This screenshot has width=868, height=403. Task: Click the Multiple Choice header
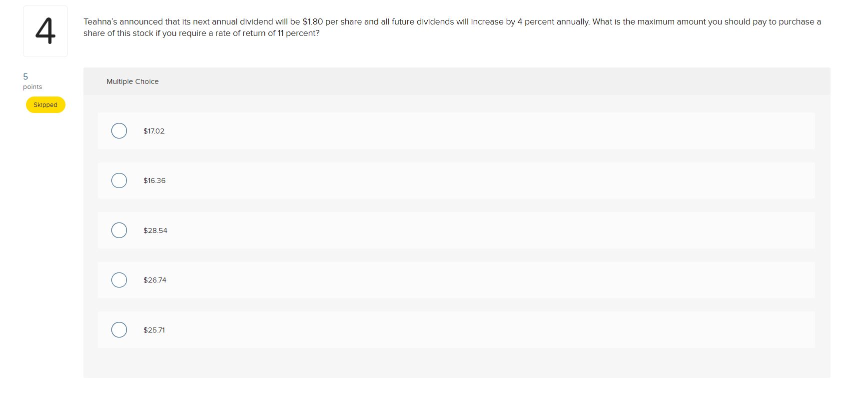point(132,81)
